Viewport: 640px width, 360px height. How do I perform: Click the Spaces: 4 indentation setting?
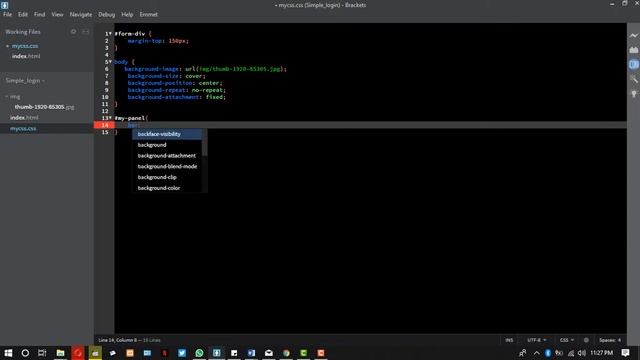click(x=610, y=340)
